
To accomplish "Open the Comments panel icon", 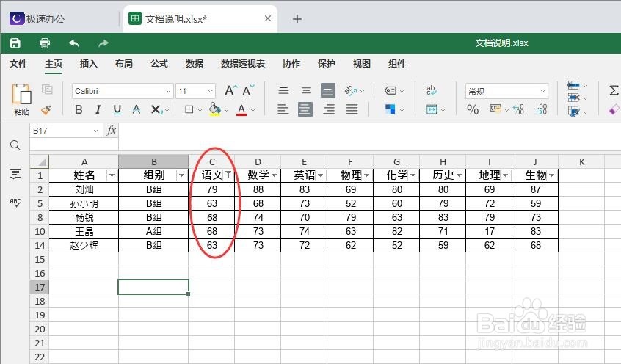I will [15, 173].
